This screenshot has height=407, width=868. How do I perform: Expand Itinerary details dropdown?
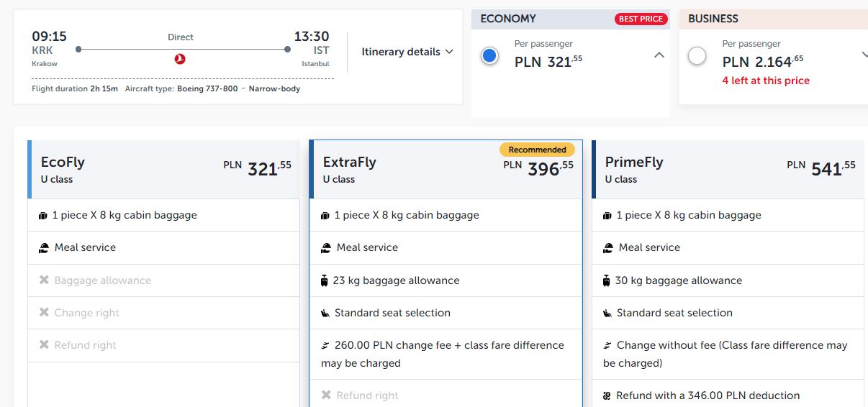[x=407, y=52]
